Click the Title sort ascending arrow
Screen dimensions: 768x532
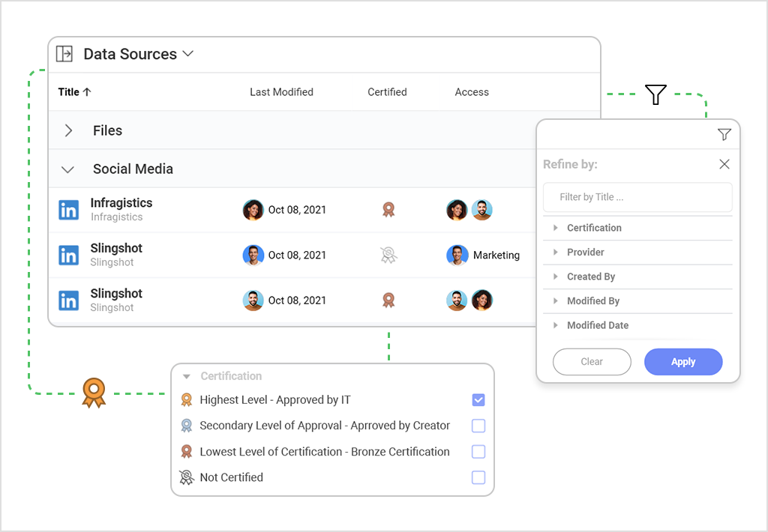click(87, 92)
